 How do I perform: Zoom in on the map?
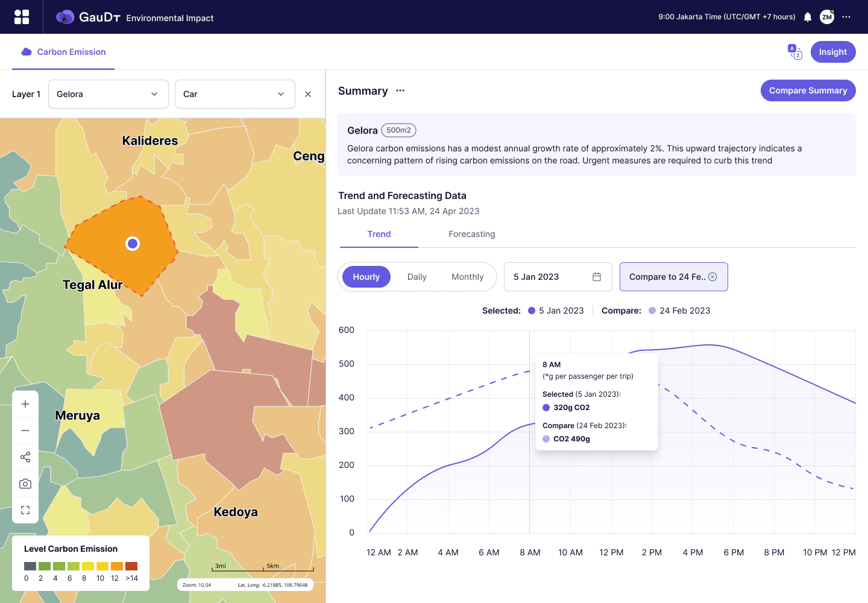25,404
